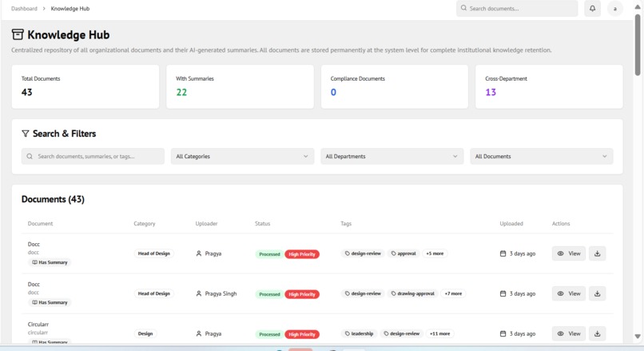Focus the top Search documents field
The height and width of the screenshot is (351, 644).
tap(517, 8)
